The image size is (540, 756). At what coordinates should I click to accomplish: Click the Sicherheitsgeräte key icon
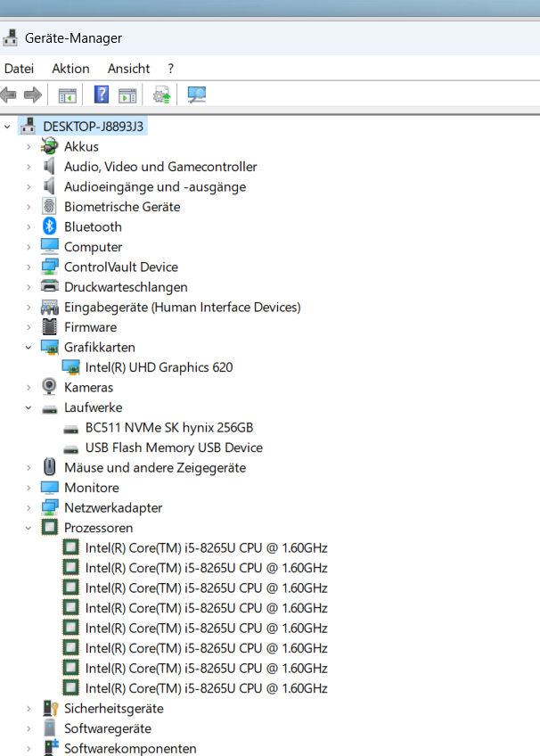50,708
